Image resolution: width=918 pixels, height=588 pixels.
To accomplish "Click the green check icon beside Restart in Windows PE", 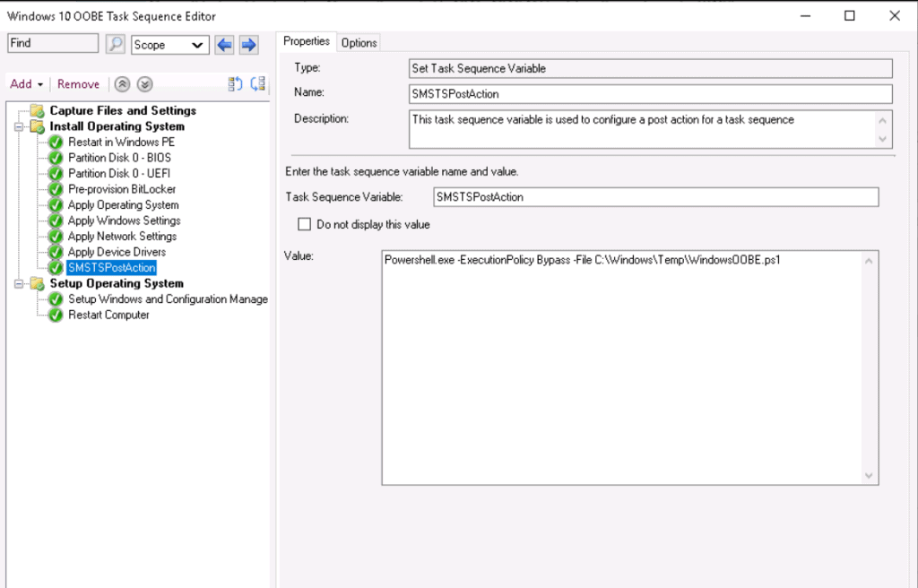I will (x=56, y=143).
